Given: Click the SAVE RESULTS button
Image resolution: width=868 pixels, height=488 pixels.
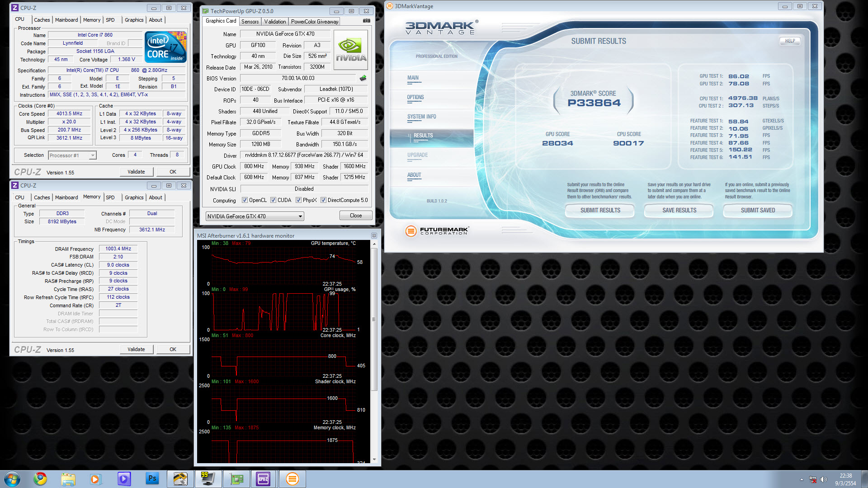Looking at the screenshot, I should [x=679, y=210].
